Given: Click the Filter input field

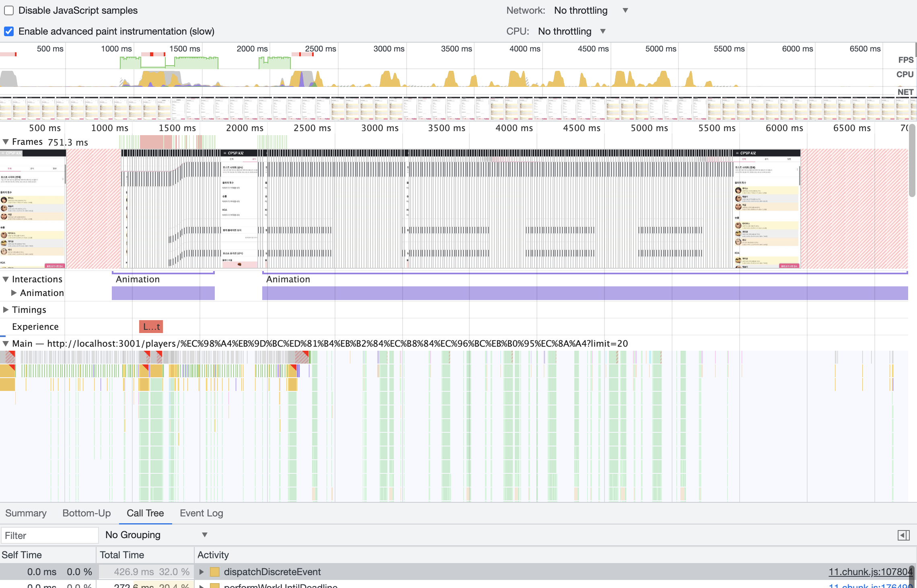Looking at the screenshot, I should 49,535.
